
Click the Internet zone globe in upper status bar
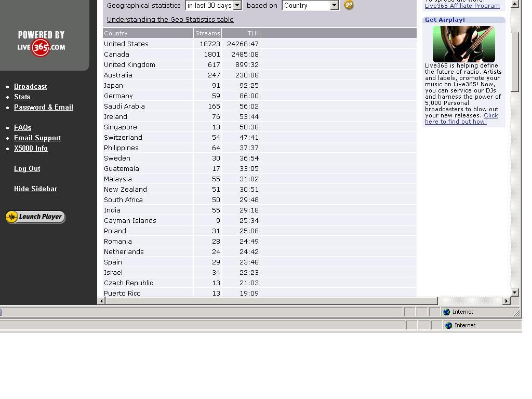click(x=446, y=312)
